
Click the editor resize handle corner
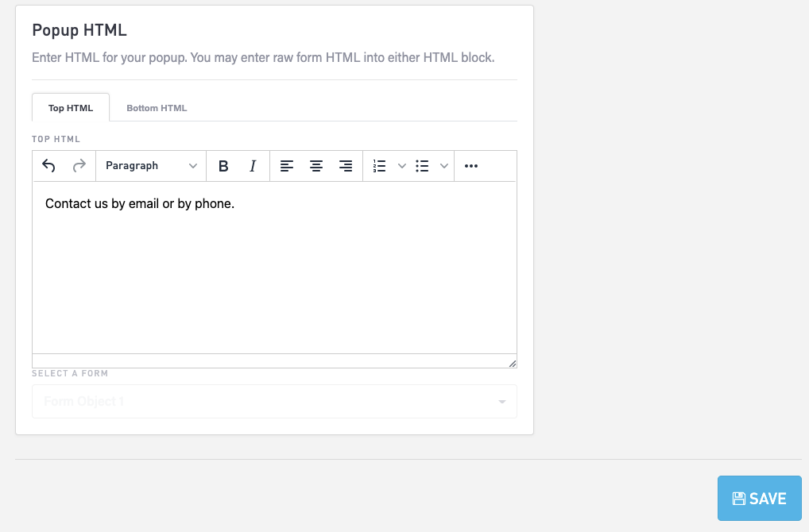tap(512, 363)
